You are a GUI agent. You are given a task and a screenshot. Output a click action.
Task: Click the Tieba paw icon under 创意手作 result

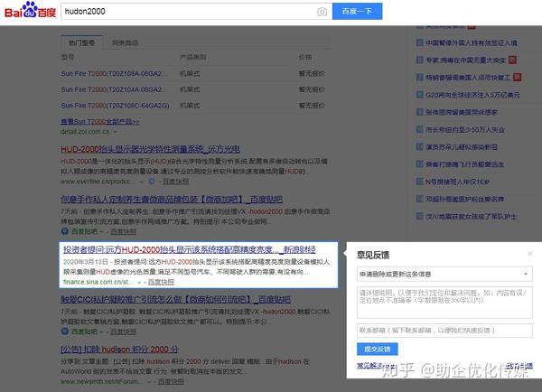tap(65, 231)
